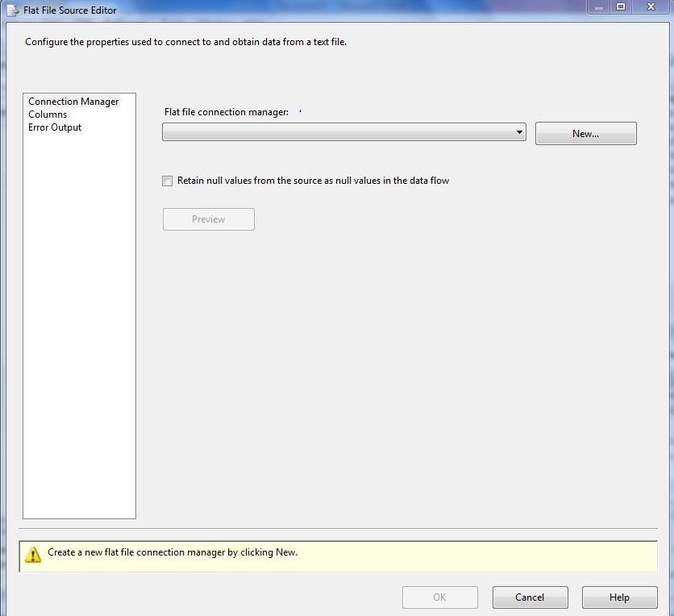
Task: Click the connection manager dropdown arrow
Action: coord(519,132)
